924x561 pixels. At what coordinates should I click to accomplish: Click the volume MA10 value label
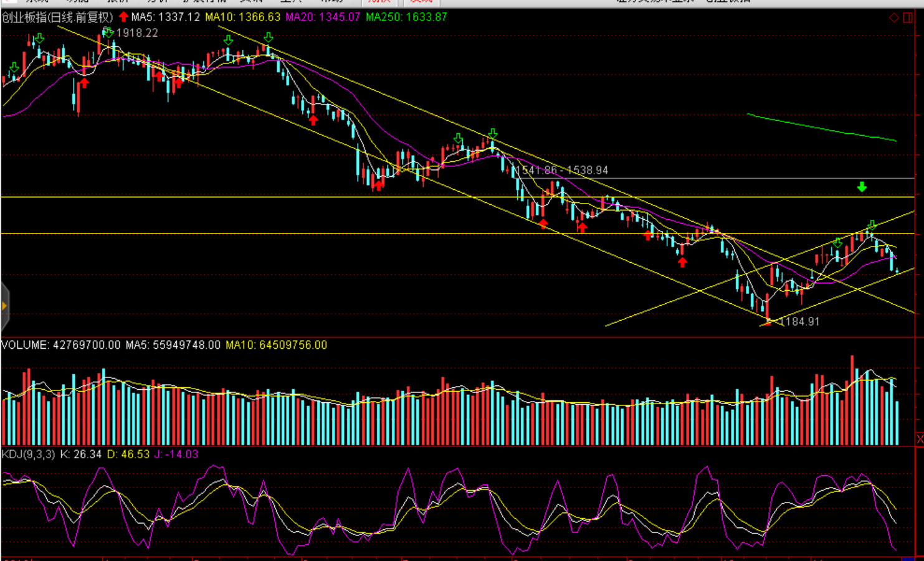(276, 345)
